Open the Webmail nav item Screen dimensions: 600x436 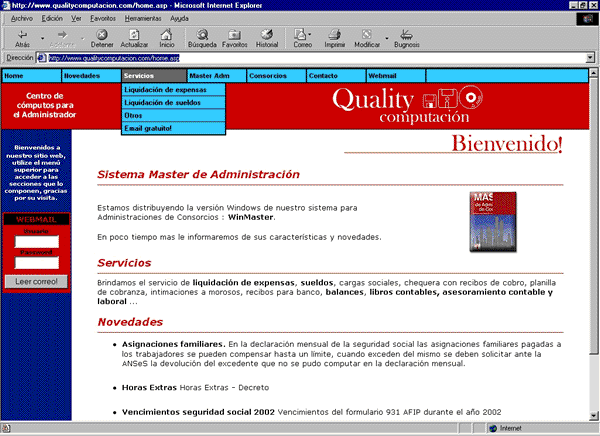(396, 76)
